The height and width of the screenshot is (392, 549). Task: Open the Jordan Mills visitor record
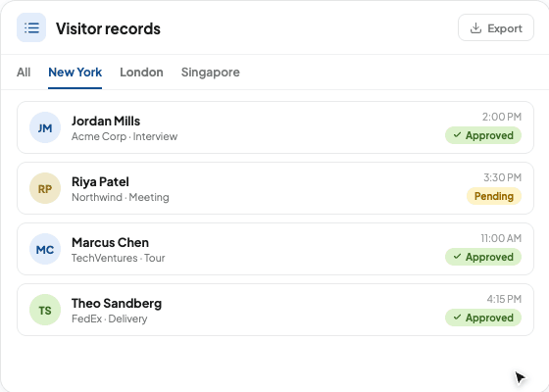tap(275, 127)
